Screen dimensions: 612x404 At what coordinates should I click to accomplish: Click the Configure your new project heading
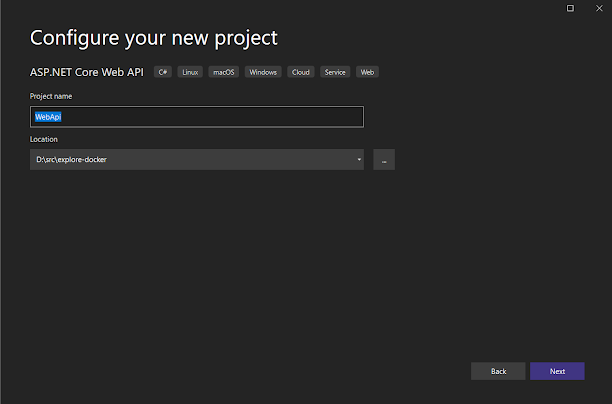(154, 38)
